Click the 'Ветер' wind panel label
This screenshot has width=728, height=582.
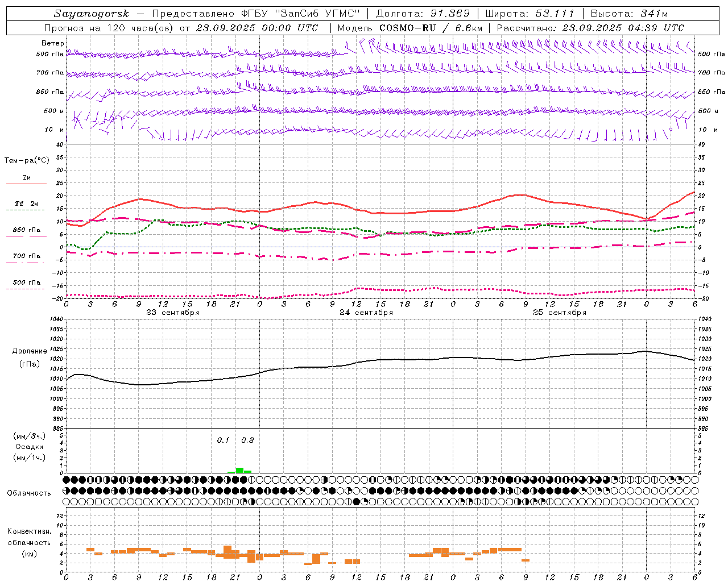[x=53, y=43]
